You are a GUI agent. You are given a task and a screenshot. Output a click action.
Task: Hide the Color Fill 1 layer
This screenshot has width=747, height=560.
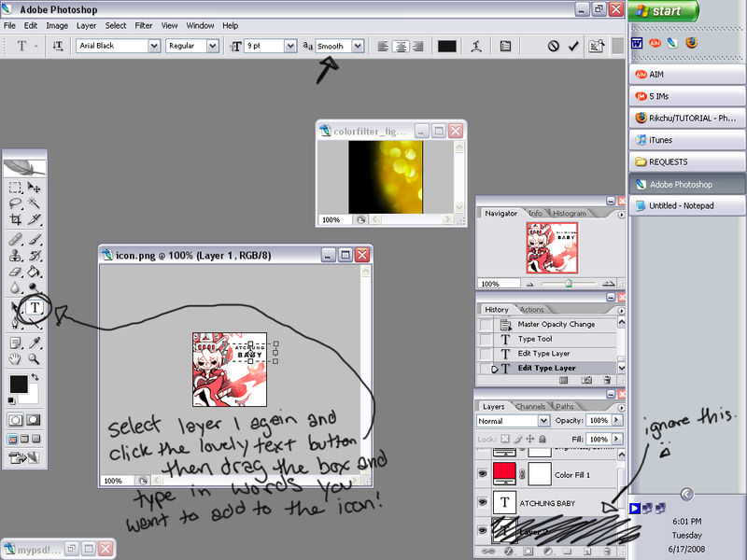point(483,474)
